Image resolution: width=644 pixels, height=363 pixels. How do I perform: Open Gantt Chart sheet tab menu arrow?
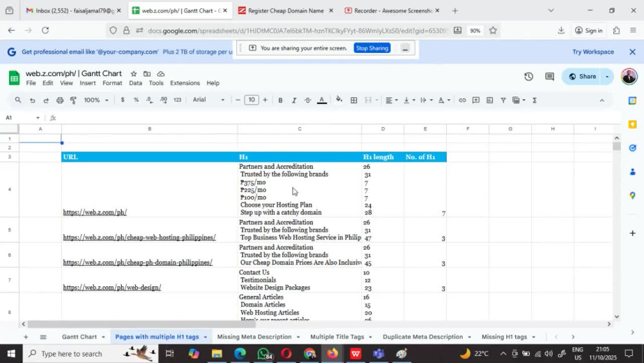(x=103, y=337)
